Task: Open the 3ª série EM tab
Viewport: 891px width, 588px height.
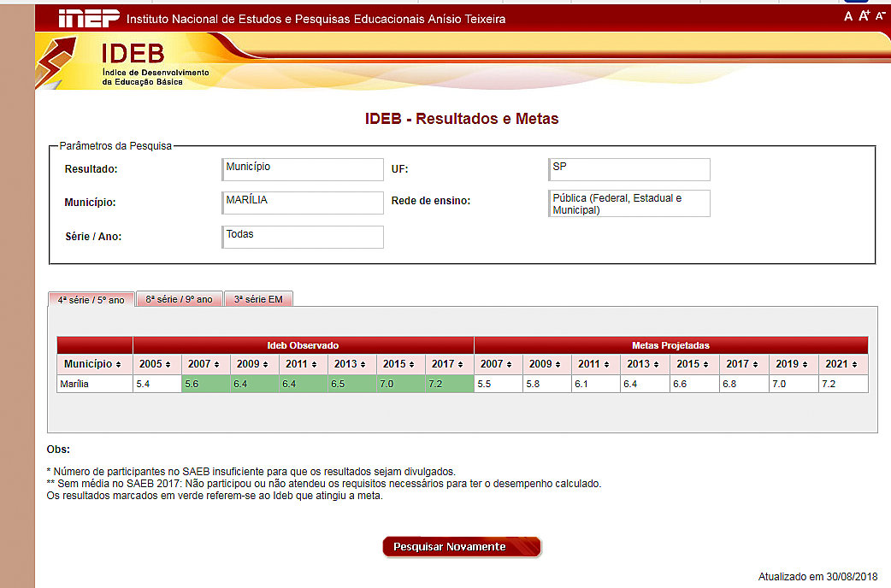Action: (258, 299)
